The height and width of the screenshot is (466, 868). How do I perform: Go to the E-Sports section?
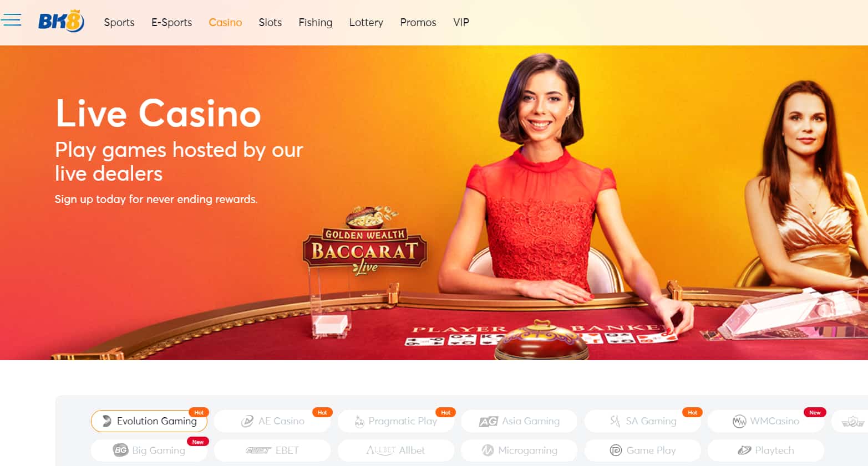pyautogui.click(x=171, y=22)
